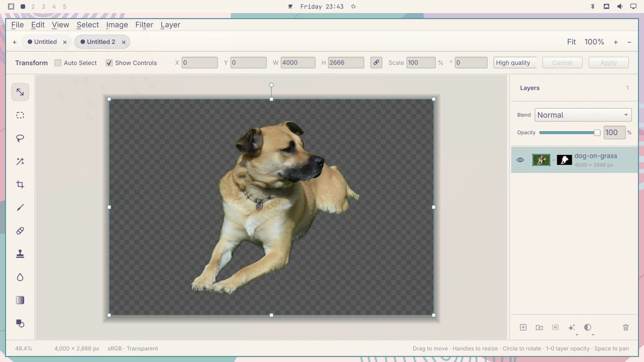644x362 pixels.
Task: Click the Scale percentage field
Action: pos(421,63)
